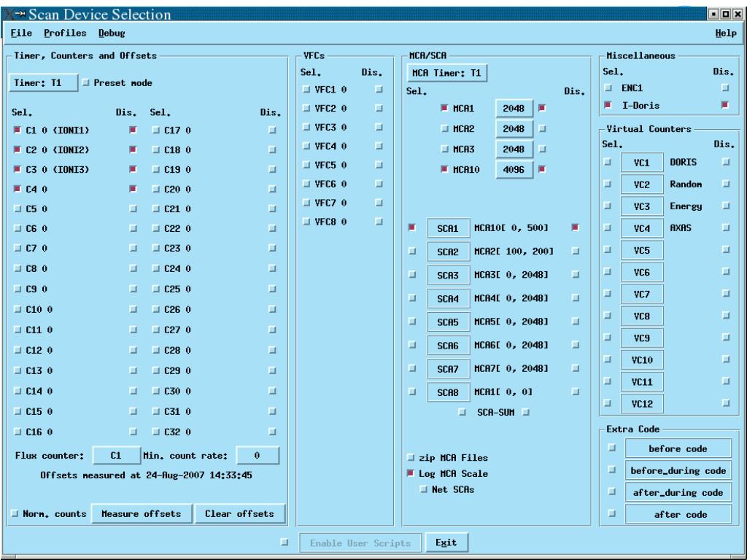Screen dimensions: 747x560
Task: Click the SCA8 button
Action: (x=449, y=392)
